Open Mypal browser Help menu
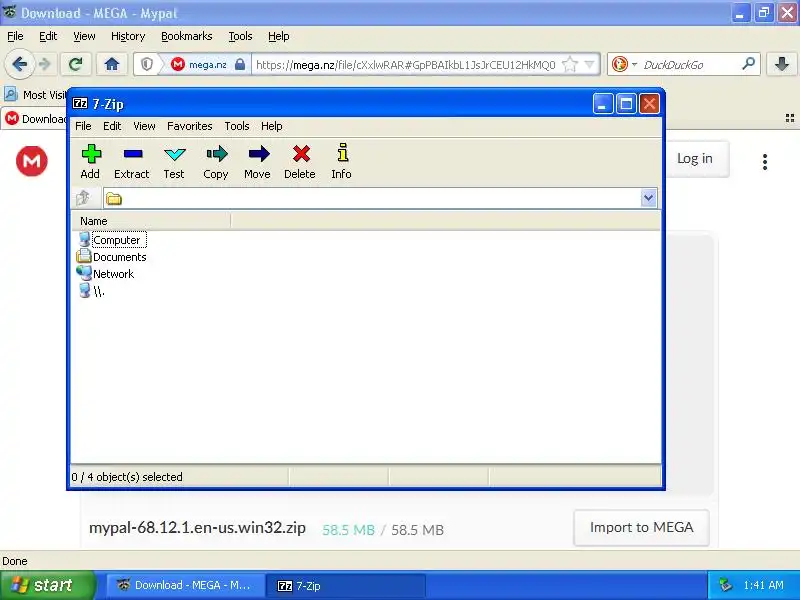The width and height of the screenshot is (800, 600). point(279,36)
